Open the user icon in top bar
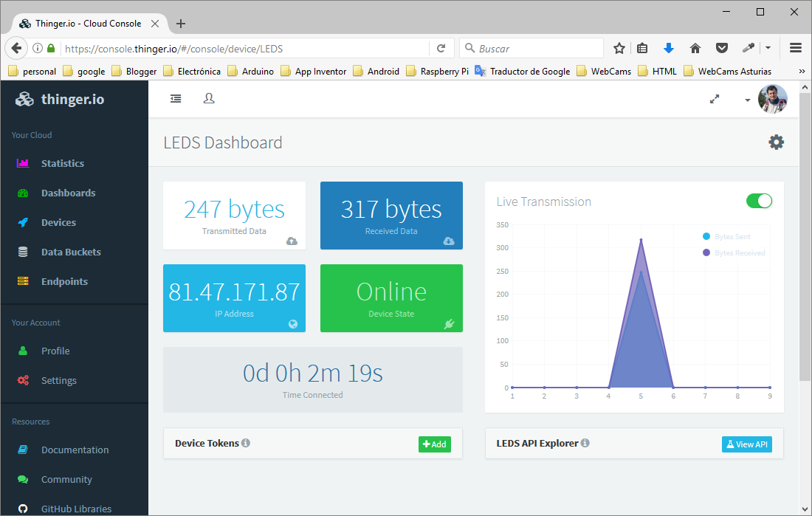This screenshot has width=812, height=516. tap(209, 98)
